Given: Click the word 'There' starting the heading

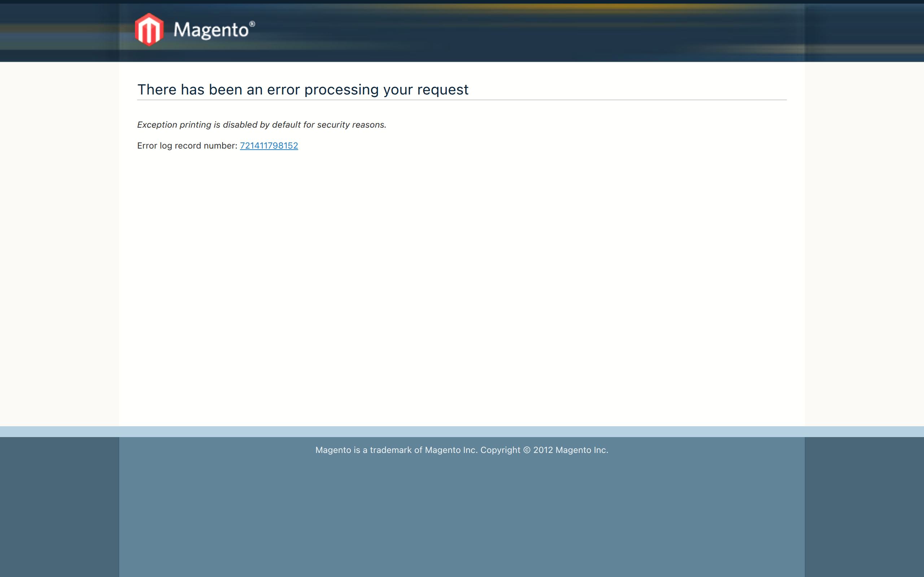Looking at the screenshot, I should click(157, 90).
